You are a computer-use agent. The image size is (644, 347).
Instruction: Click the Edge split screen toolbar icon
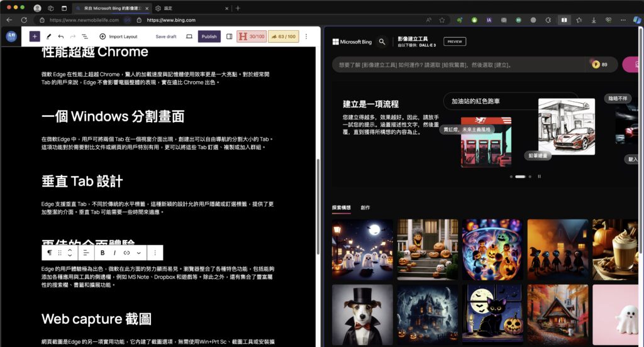[x=563, y=20]
